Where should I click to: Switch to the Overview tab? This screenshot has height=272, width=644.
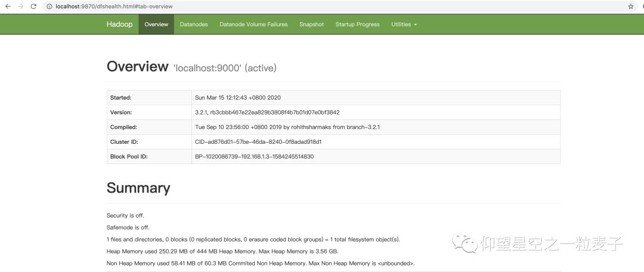click(x=156, y=24)
